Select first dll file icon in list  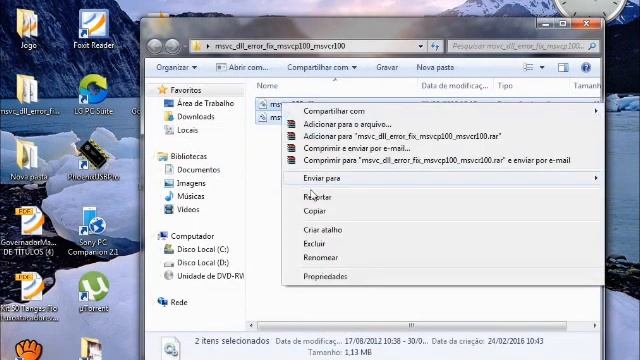(x=262, y=104)
